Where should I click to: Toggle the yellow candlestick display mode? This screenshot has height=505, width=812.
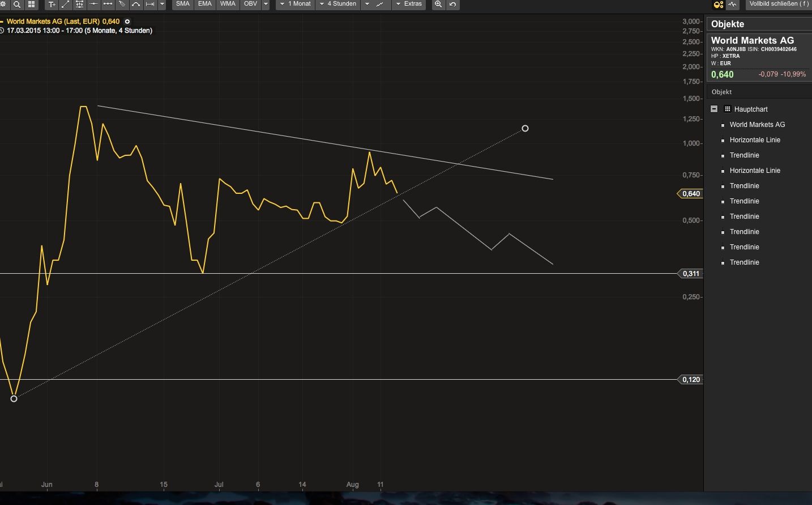[x=717, y=5]
